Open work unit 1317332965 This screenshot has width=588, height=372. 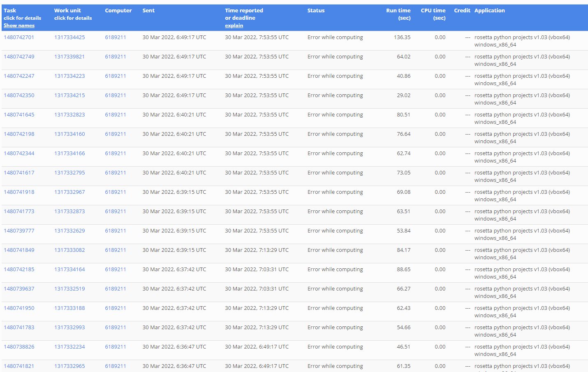point(69,366)
